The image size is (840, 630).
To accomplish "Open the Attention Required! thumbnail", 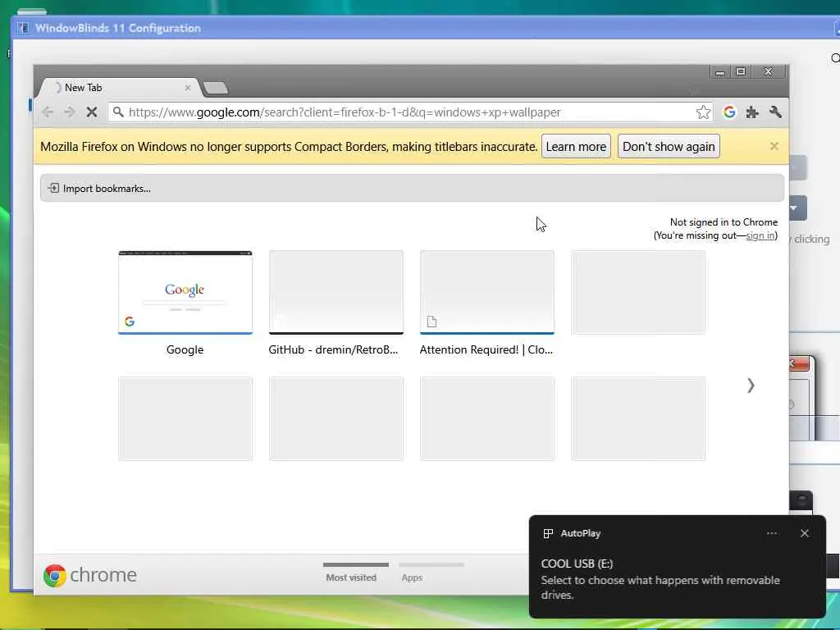I will (487, 293).
